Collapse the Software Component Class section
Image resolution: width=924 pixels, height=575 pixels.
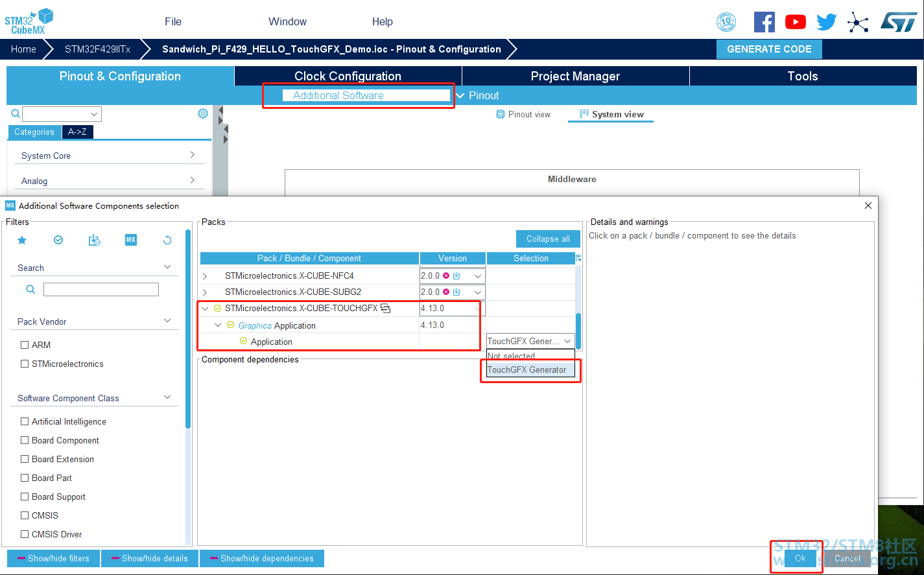(167, 397)
